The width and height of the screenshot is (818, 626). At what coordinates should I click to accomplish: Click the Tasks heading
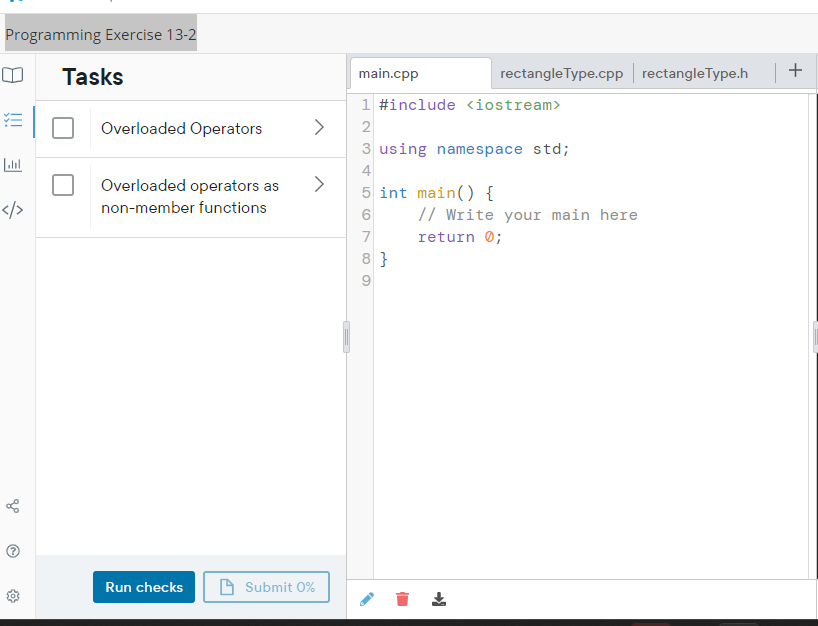click(x=93, y=77)
